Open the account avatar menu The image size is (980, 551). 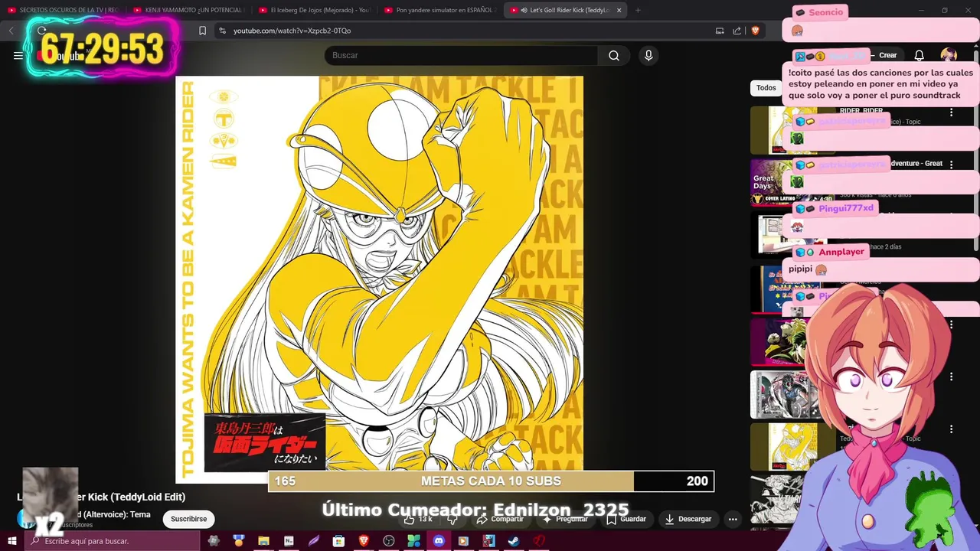click(x=949, y=55)
